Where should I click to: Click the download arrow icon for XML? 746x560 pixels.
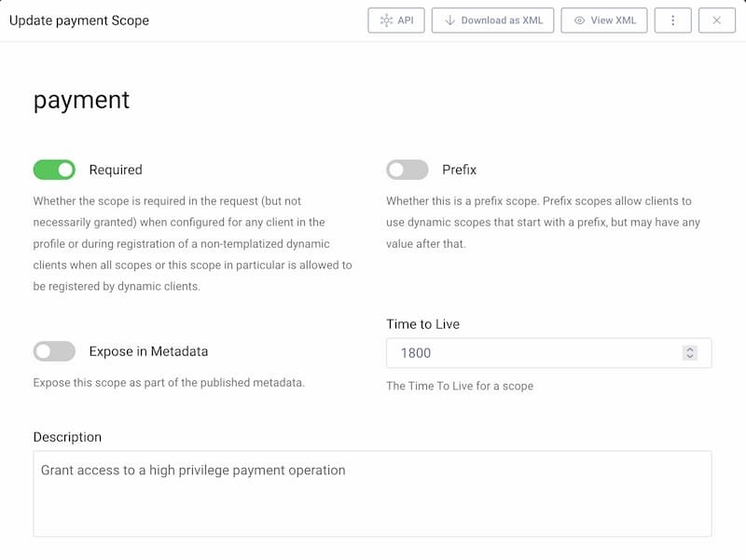pos(449,20)
